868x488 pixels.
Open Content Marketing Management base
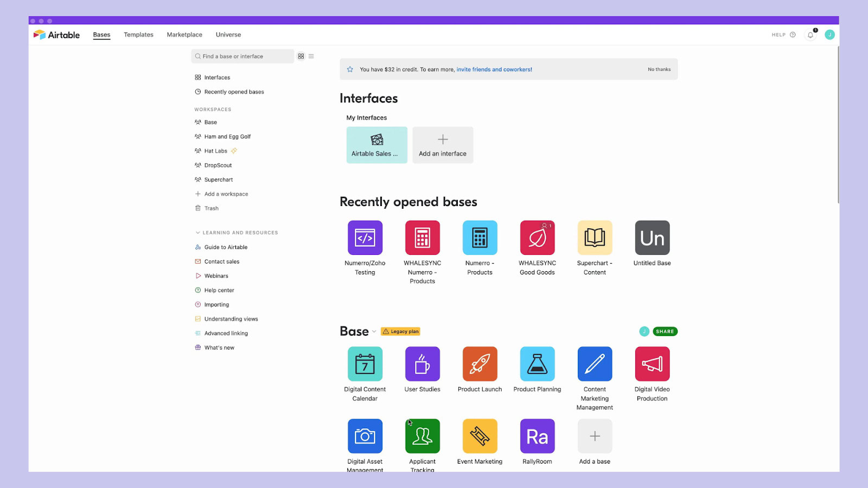(x=595, y=364)
